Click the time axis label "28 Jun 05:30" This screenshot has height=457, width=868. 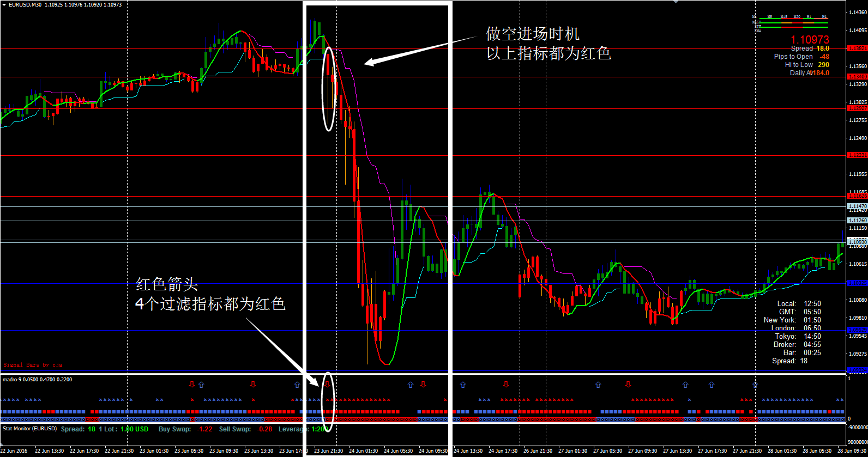817,451
